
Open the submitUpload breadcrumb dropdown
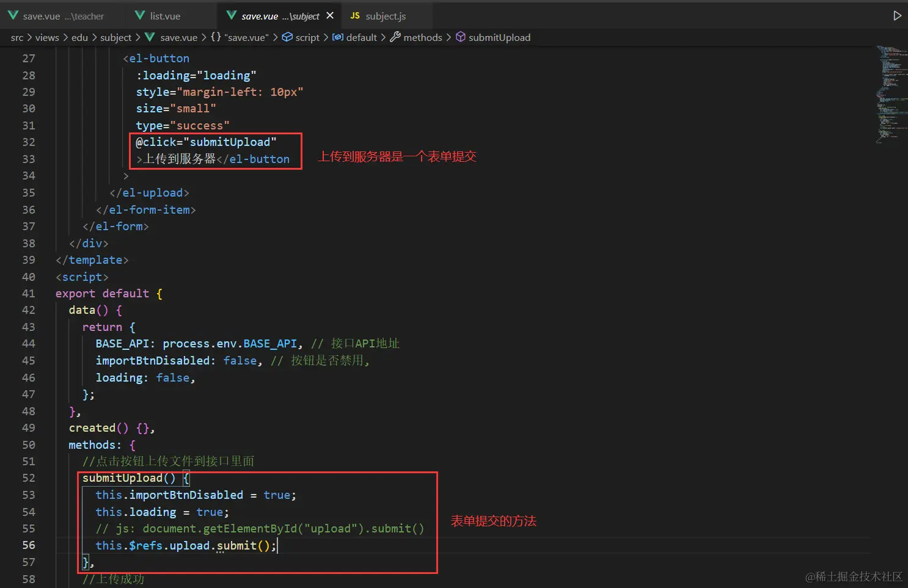tap(499, 38)
